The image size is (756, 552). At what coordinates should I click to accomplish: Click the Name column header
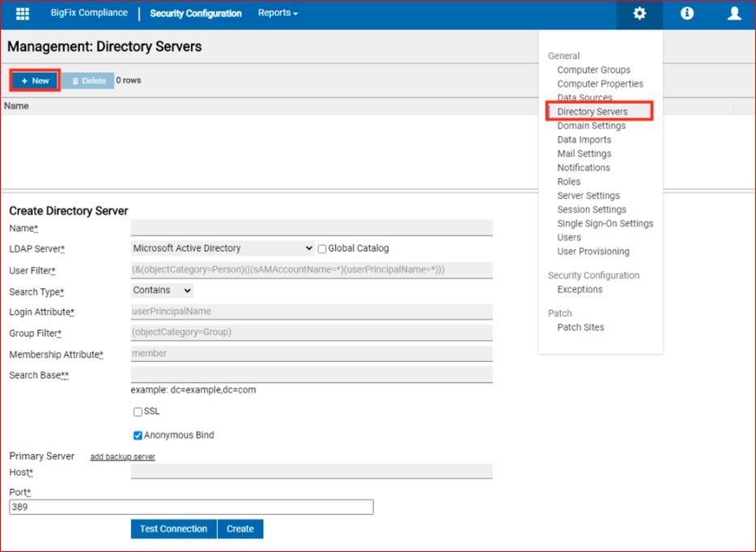click(16, 106)
